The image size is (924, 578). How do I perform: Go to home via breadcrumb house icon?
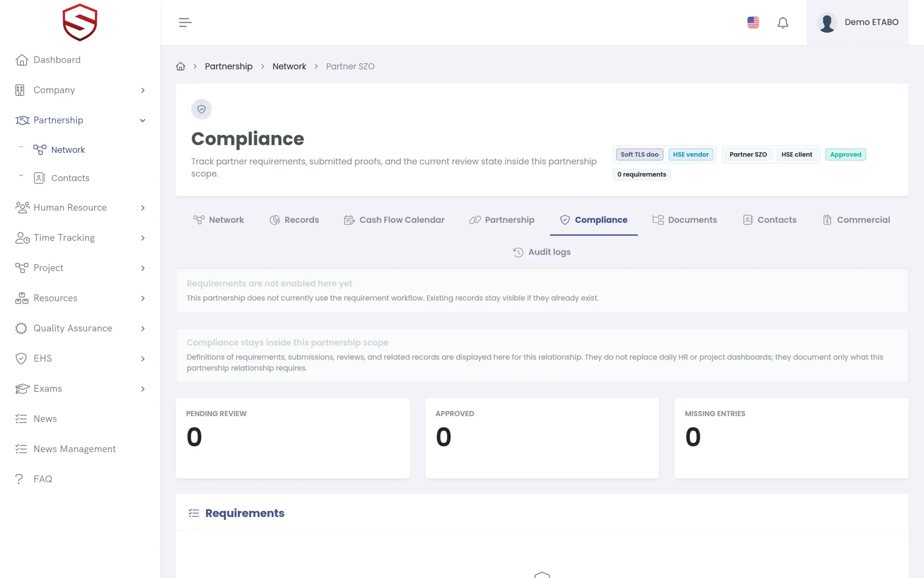[180, 66]
